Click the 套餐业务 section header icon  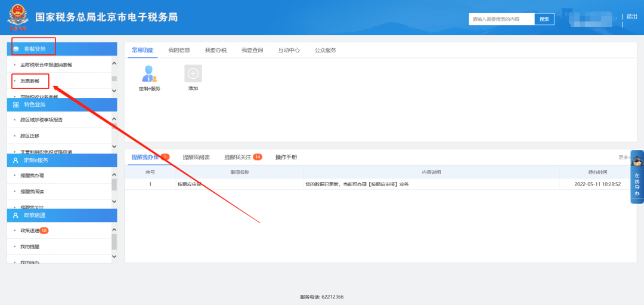(x=16, y=48)
